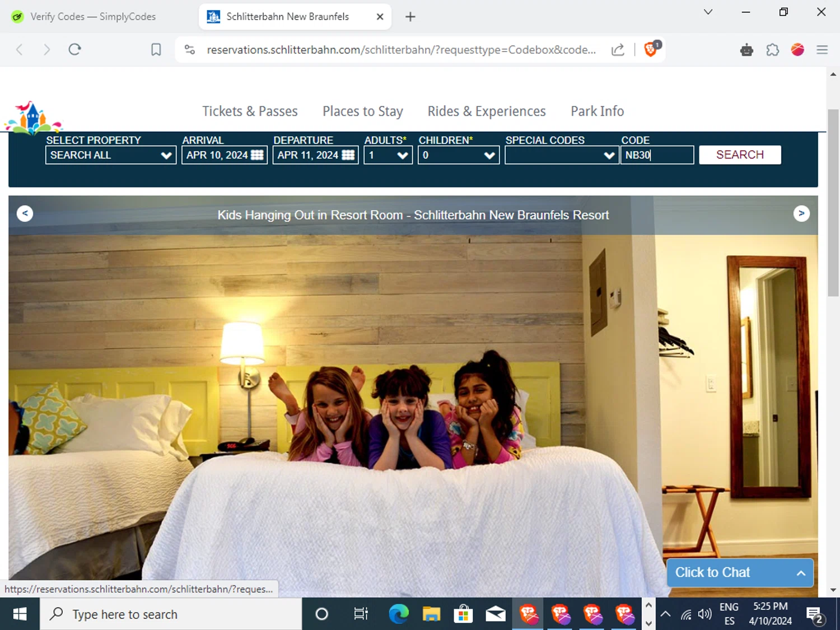Open Rides & Experiences menu
This screenshot has height=630, width=840.
tap(487, 111)
